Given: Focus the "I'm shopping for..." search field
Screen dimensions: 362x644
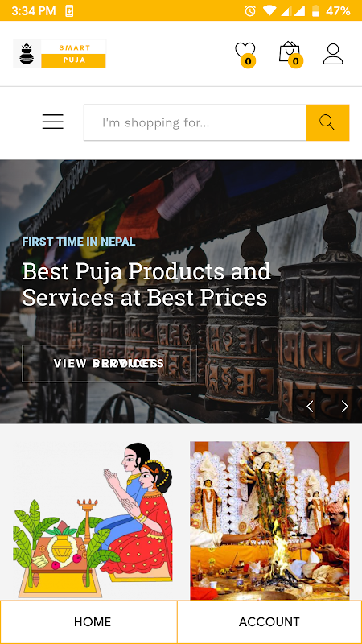Looking at the screenshot, I should click(x=195, y=122).
